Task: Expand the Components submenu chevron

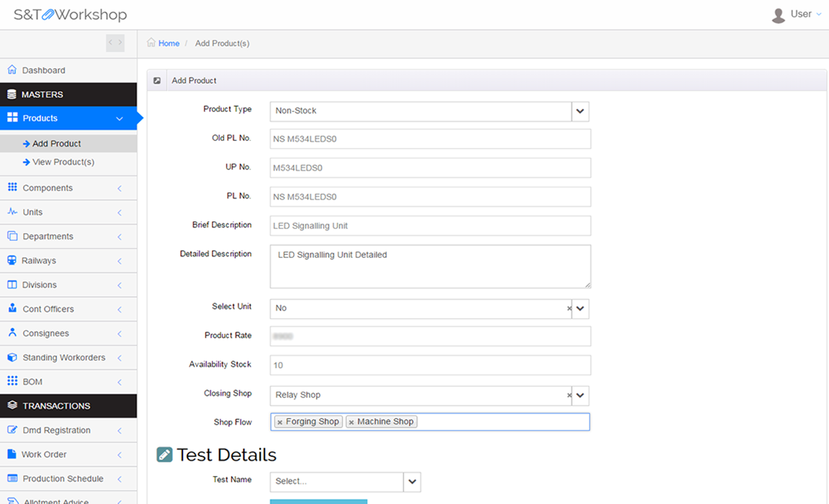Action: (x=120, y=188)
